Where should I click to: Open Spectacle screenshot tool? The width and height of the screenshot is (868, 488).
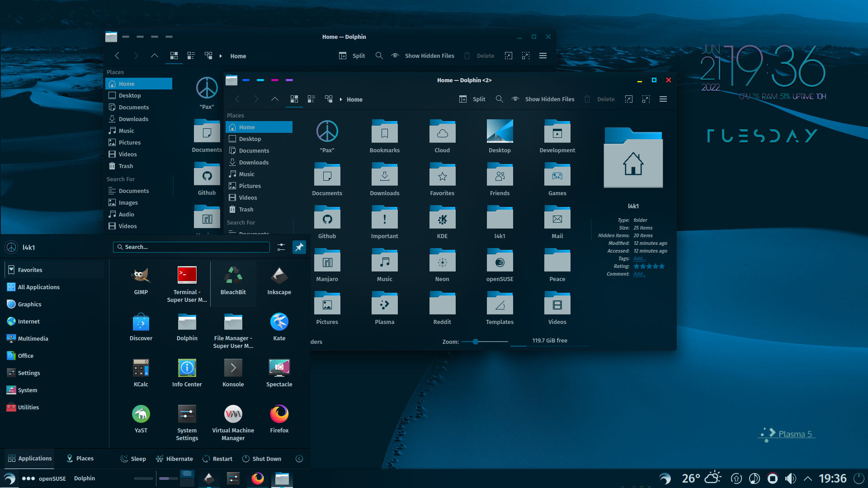(279, 373)
